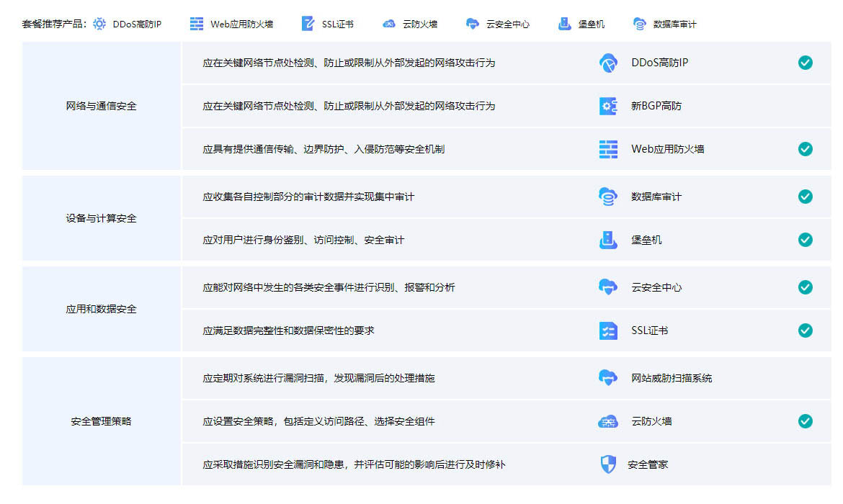843x504 pixels.
Task: Click the 数据库审计 product icon in the table
Action: click(x=608, y=197)
